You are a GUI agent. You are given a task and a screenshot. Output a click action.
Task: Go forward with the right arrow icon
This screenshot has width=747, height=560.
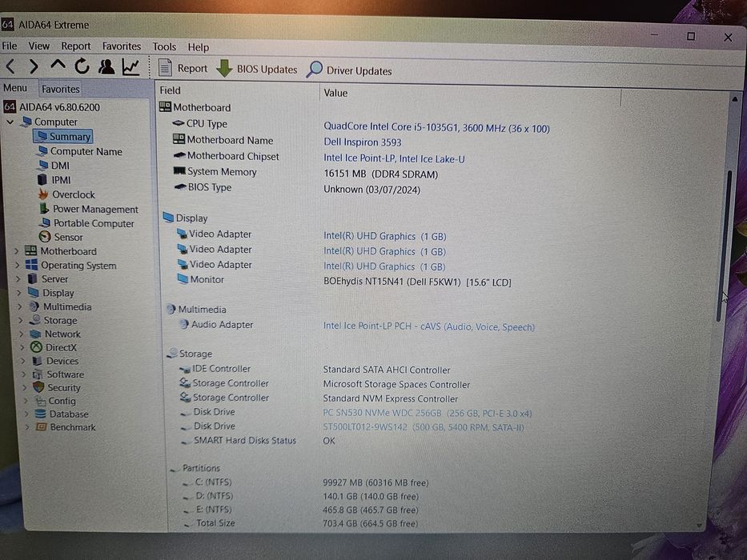[x=34, y=66]
